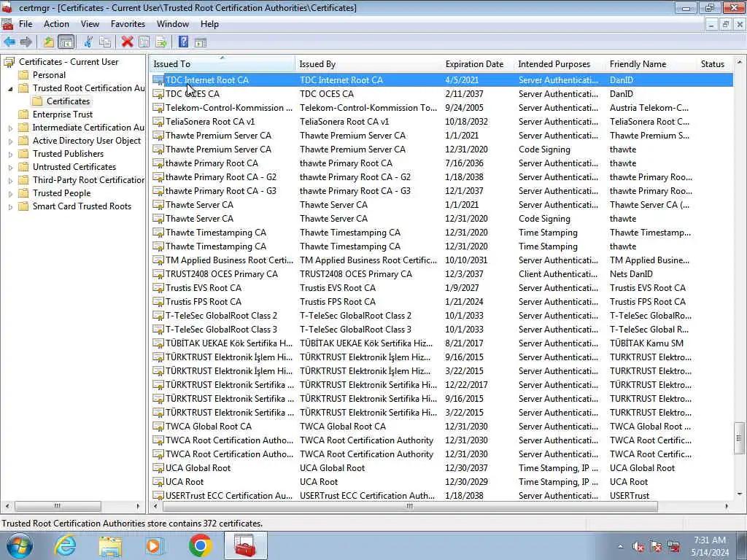Sort by Expiration Date column header
The width and height of the screenshot is (747, 560).
coord(478,64)
